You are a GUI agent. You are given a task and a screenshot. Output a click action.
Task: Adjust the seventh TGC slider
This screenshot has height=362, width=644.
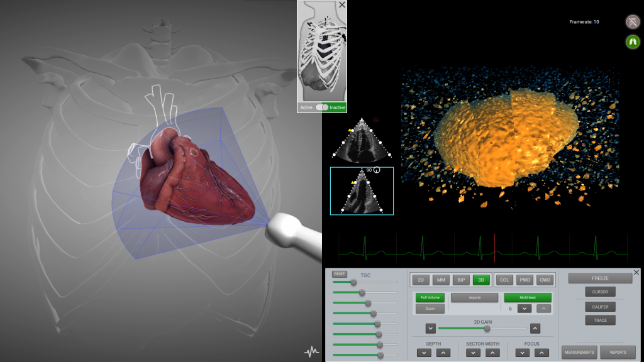click(379, 344)
